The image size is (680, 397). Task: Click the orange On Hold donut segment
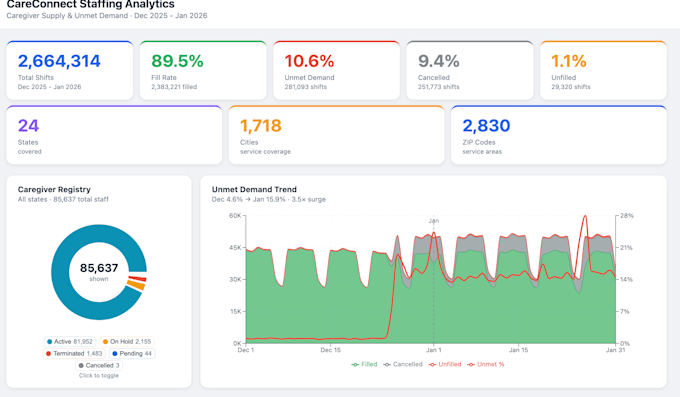pos(136,285)
